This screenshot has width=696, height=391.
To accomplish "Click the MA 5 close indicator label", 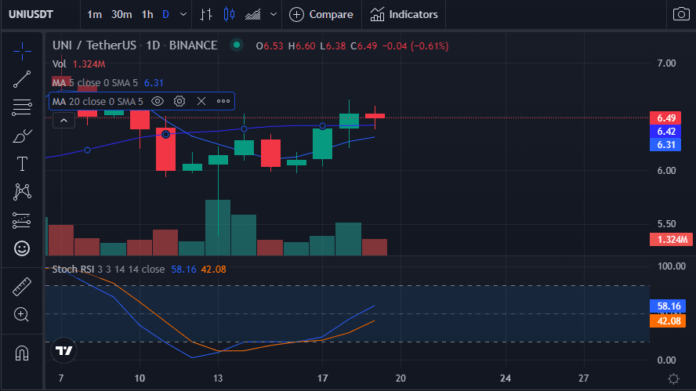I will 95,83.
